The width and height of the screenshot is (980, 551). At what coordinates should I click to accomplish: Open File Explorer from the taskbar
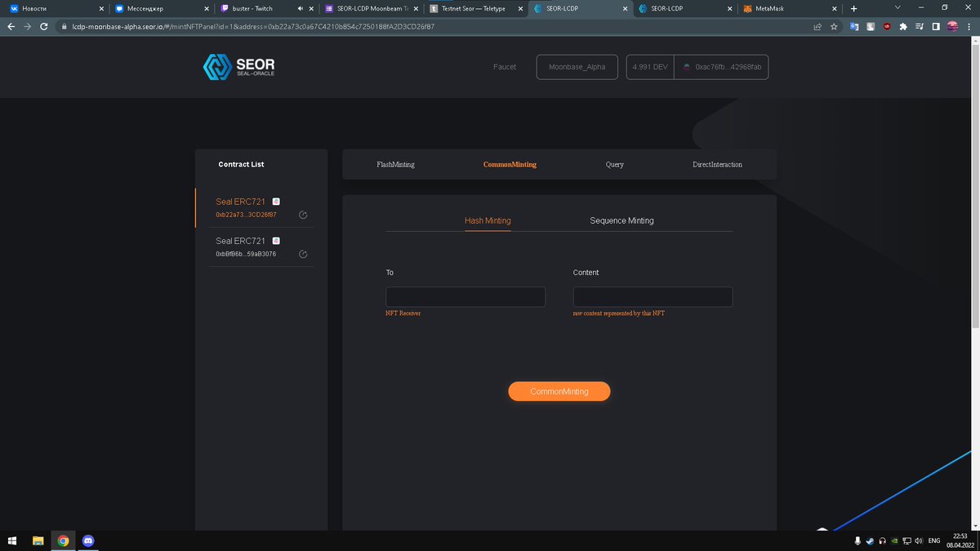38,540
